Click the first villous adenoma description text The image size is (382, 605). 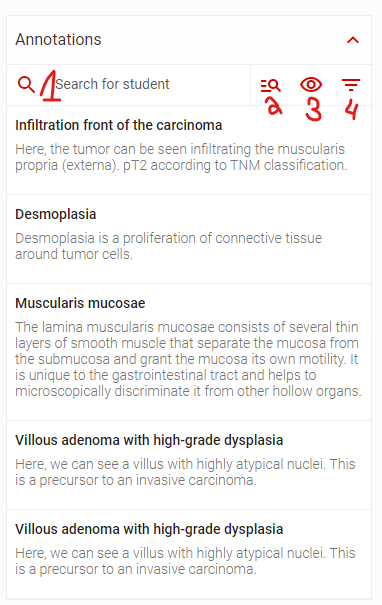click(185, 472)
